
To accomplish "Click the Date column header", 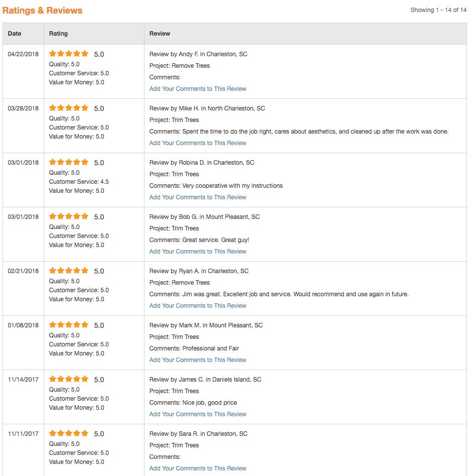I will click(15, 34).
